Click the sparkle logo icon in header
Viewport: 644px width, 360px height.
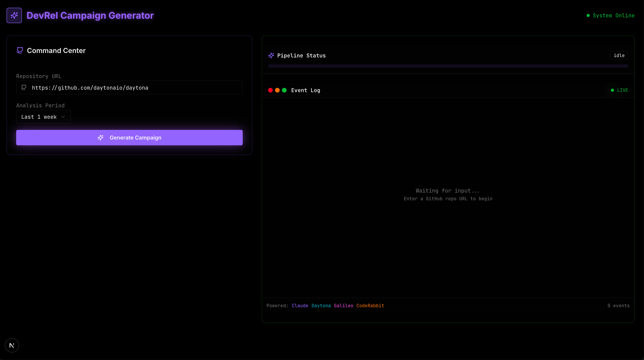tap(14, 16)
